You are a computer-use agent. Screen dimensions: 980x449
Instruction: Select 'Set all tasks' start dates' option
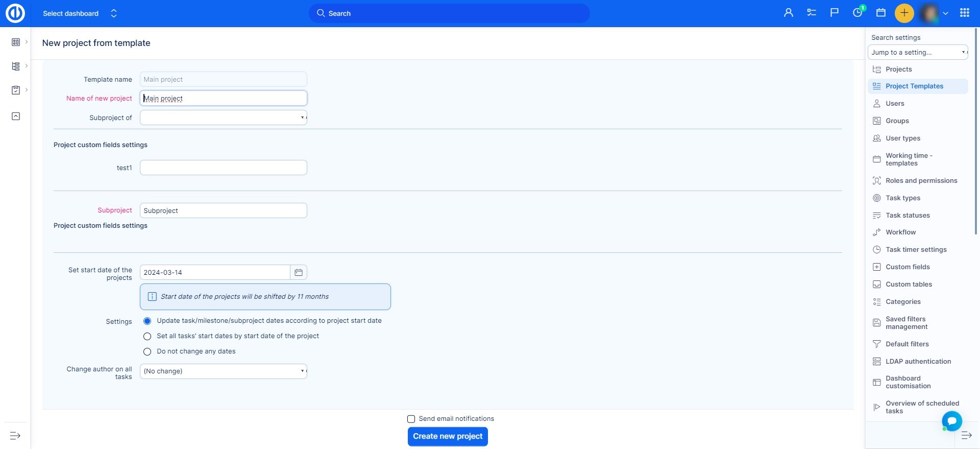point(148,337)
